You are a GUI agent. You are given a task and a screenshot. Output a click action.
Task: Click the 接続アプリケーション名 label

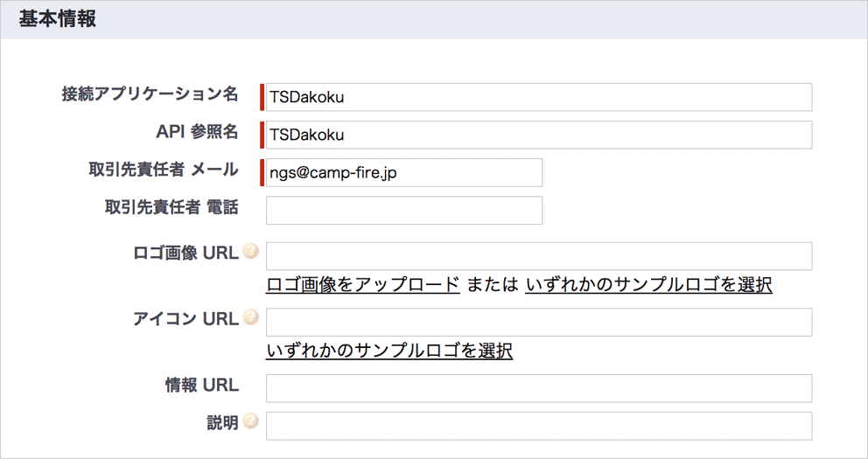(150, 94)
